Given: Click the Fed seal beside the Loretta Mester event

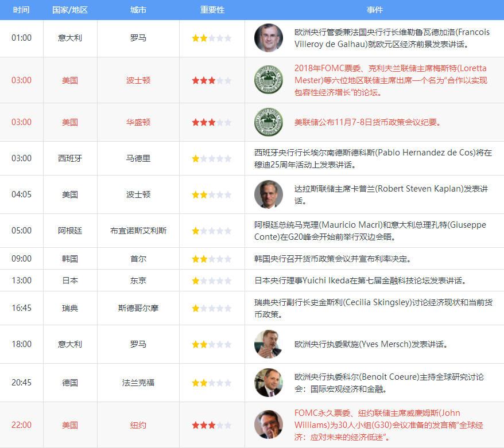Looking at the screenshot, I should click(269, 80).
